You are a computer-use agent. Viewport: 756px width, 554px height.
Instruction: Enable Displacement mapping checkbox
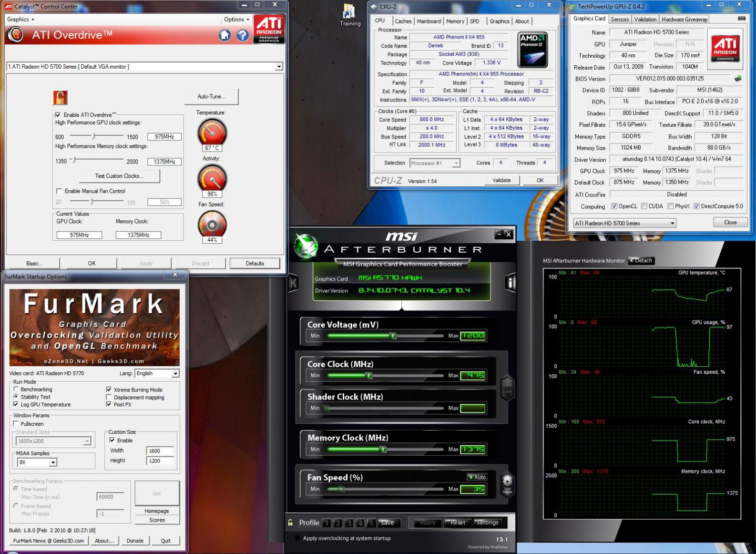(x=109, y=397)
